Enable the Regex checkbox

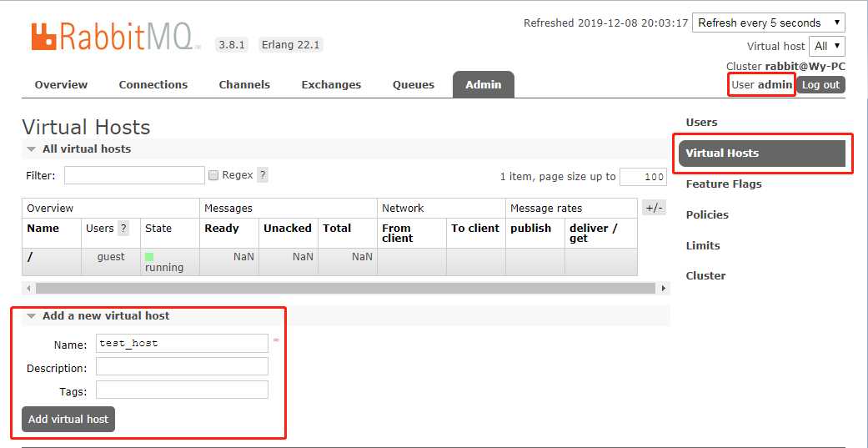tap(213, 175)
